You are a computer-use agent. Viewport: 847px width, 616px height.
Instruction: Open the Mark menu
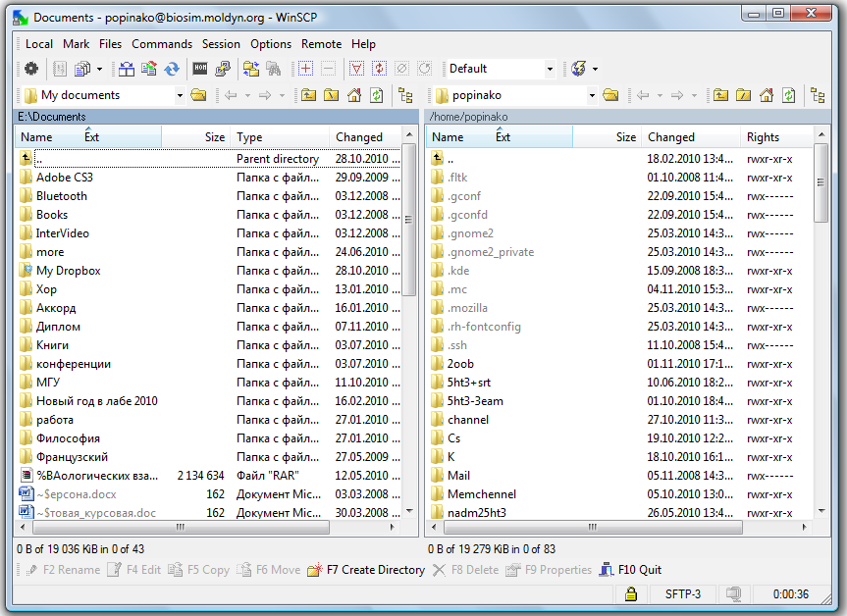tap(77, 44)
